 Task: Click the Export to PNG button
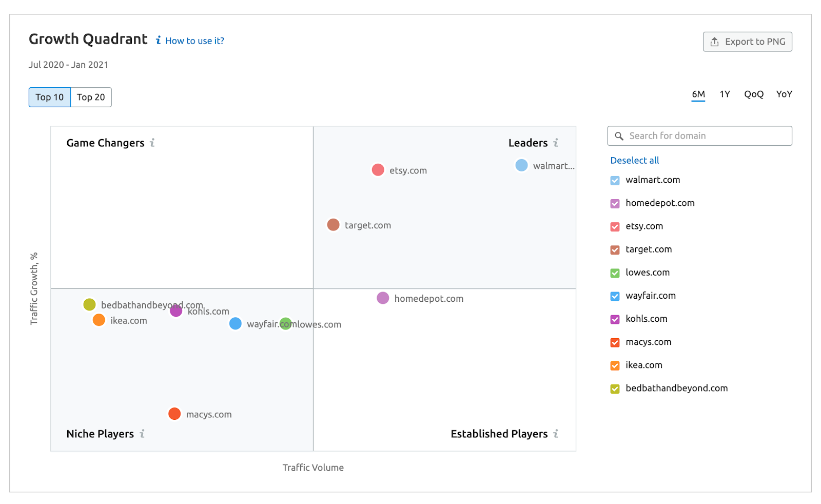(747, 42)
